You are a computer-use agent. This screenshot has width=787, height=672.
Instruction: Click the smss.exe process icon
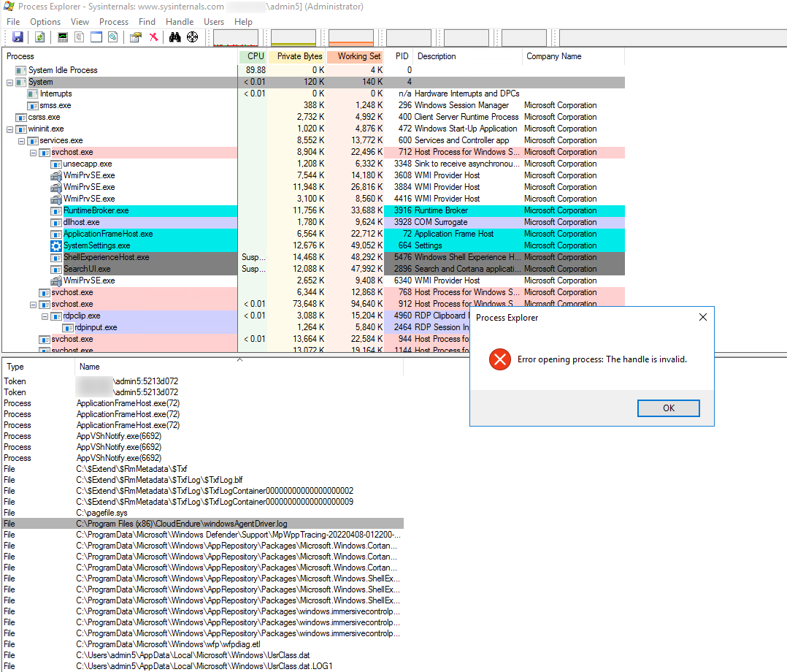pyautogui.click(x=33, y=106)
